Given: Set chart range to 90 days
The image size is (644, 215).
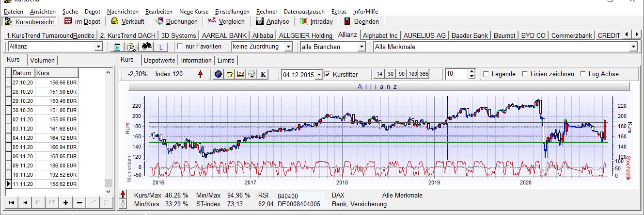Looking at the screenshot, I should point(402,74).
